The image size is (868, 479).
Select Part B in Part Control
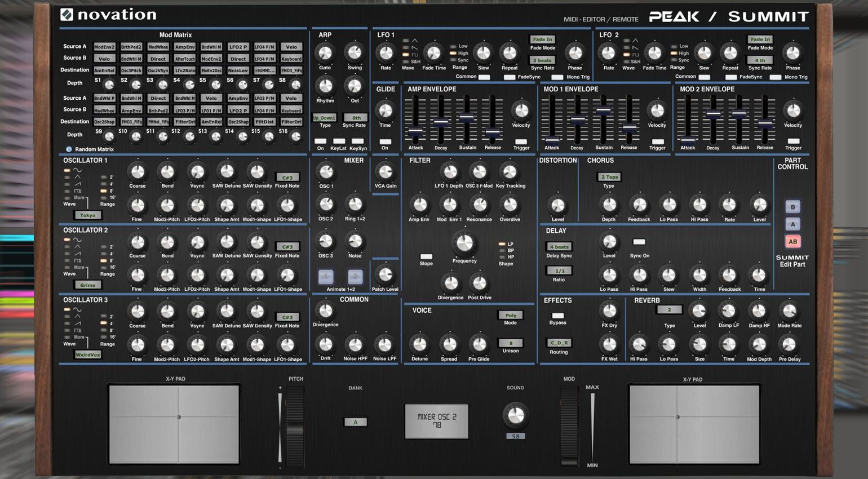(792, 207)
